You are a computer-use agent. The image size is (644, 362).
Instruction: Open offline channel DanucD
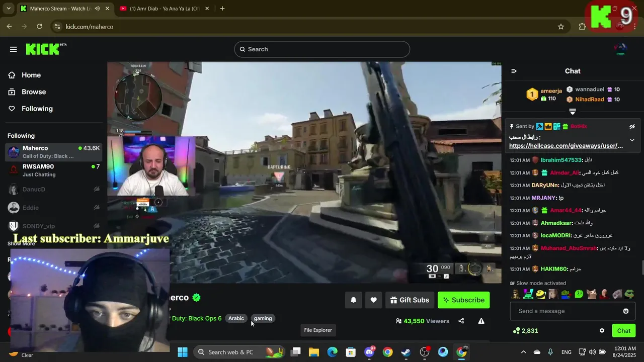click(x=53, y=190)
